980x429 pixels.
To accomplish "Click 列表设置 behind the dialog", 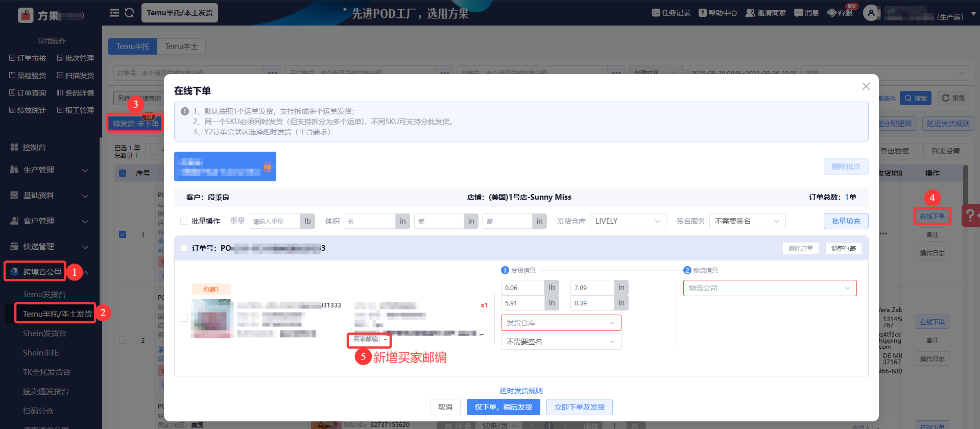I will (946, 151).
